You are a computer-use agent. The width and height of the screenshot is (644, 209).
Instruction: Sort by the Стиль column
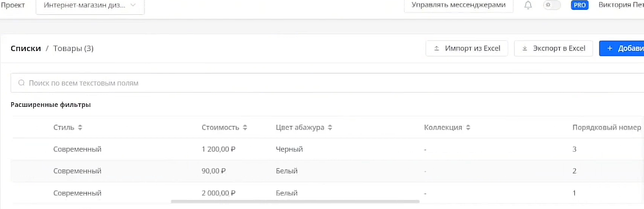coord(80,128)
